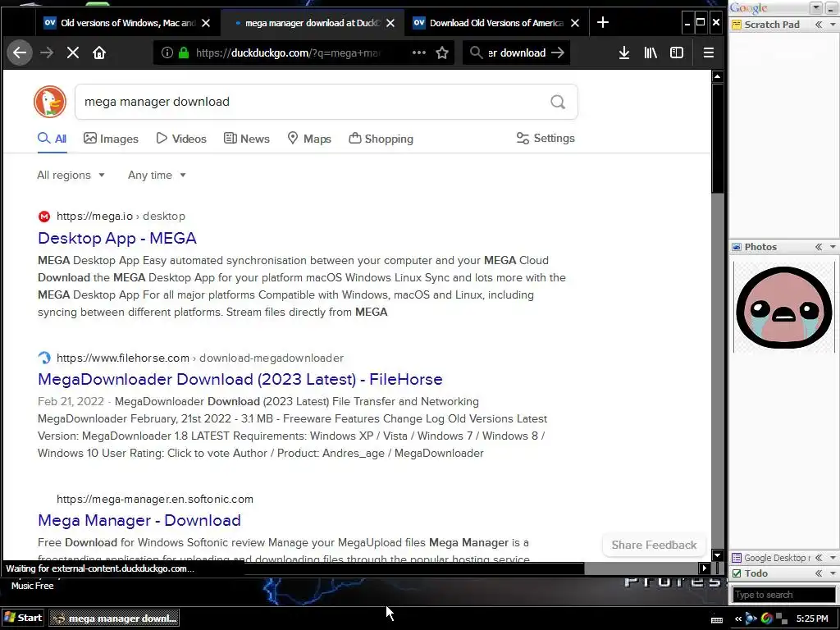Open the browser home page icon

click(x=99, y=52)
